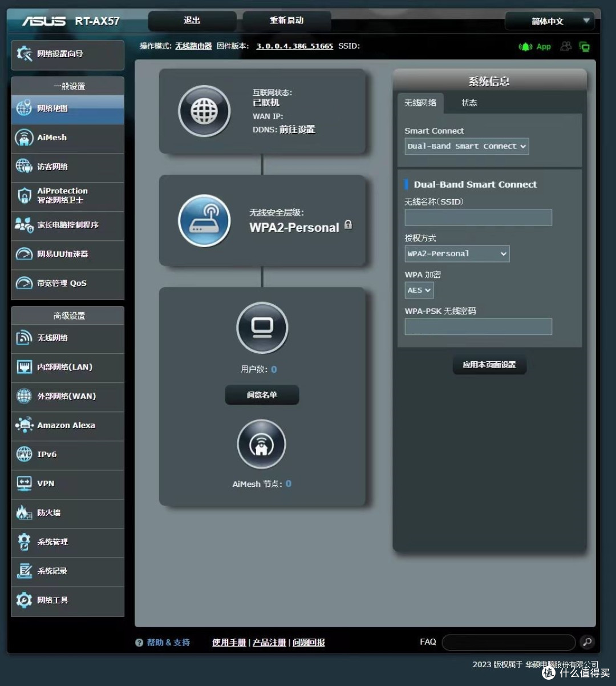Switch to the 状态 tab
Image resolution: width=616 pixels, height=686 pixels.
(x=469, y=103)
